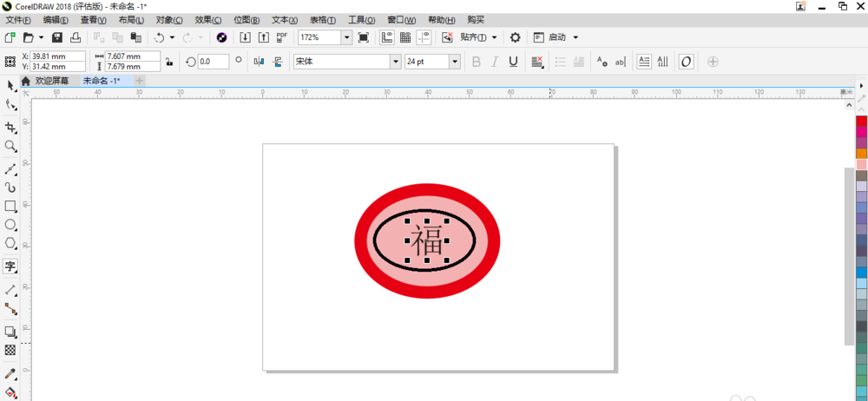Click the mirror text vertically icon

[x=278, y=62]
